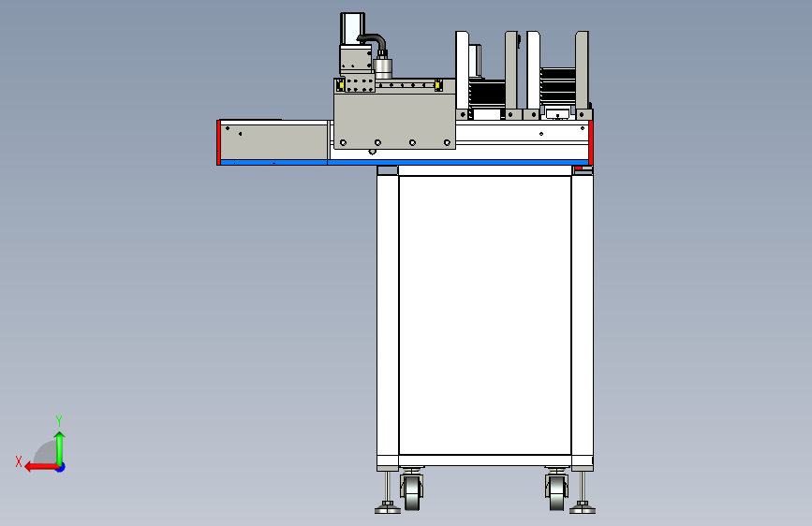Pick the left caster wheel
This screenshot has height=526, width=812.
[412, 493]
